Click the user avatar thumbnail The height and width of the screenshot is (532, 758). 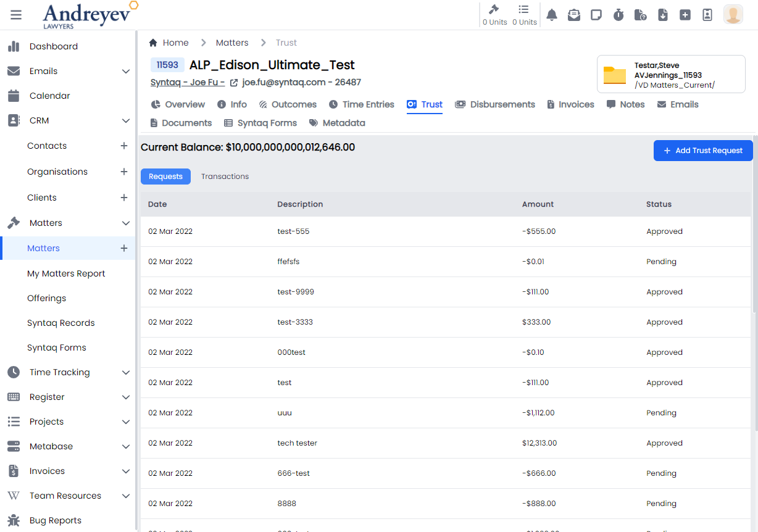coord(733,15)
